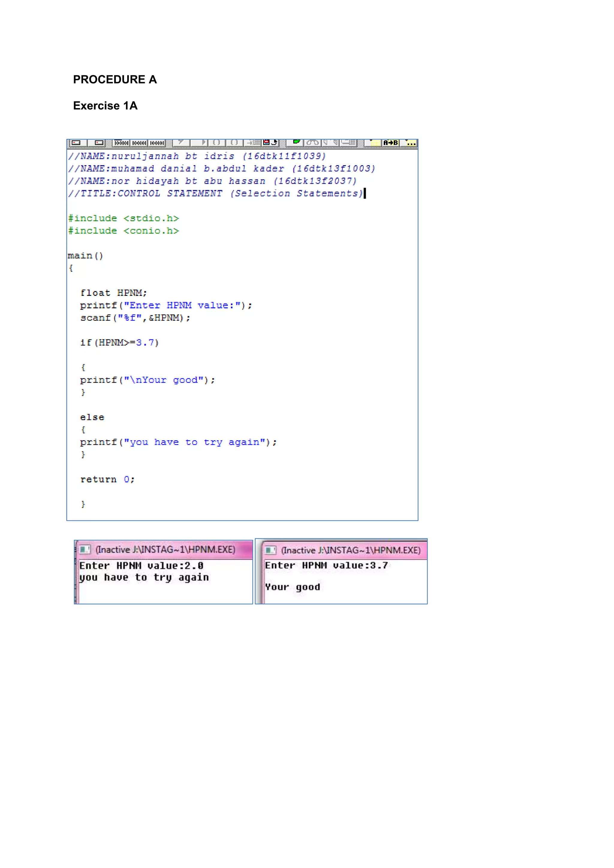
Task: Click the leftmost window-frame toolbar icon
Action: [76, 143]
